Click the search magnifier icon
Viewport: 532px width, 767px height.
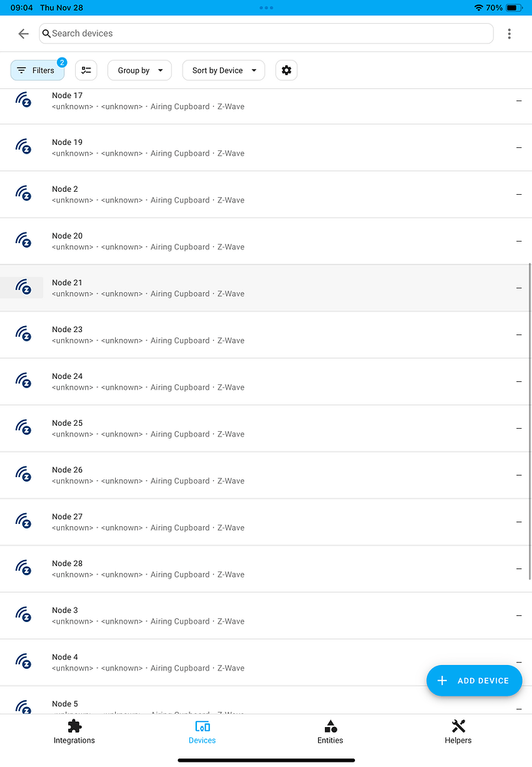click(47, 34)
